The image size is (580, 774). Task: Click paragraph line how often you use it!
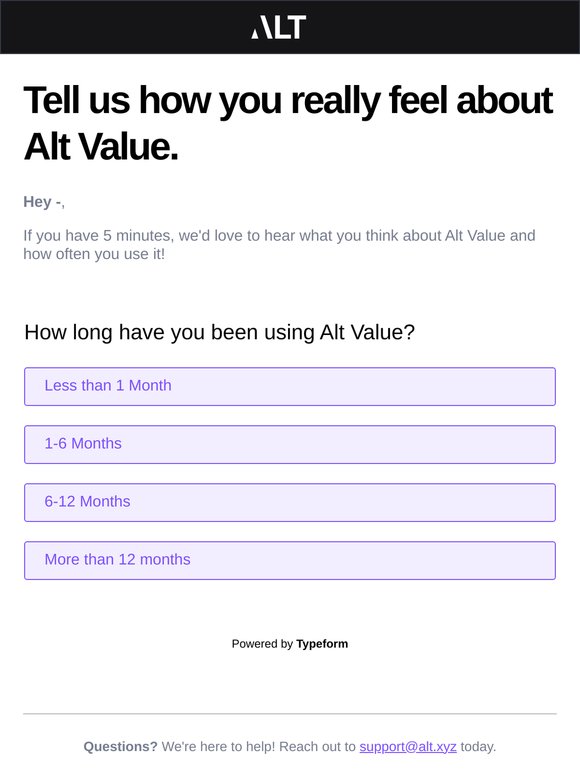click(94, 254)
